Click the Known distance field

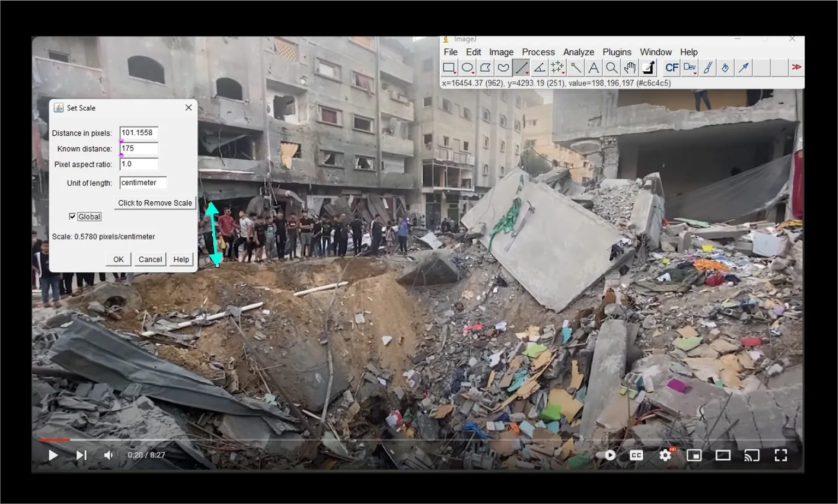pos(139,148)
